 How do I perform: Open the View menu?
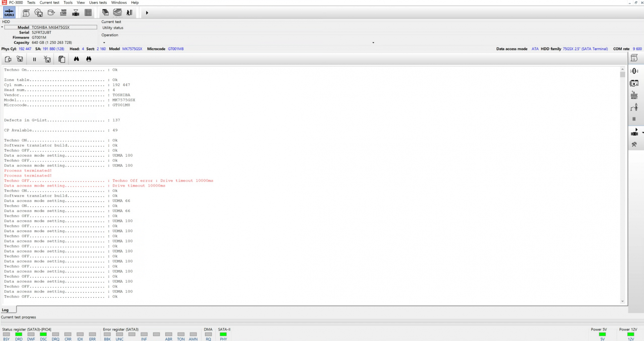81,3
